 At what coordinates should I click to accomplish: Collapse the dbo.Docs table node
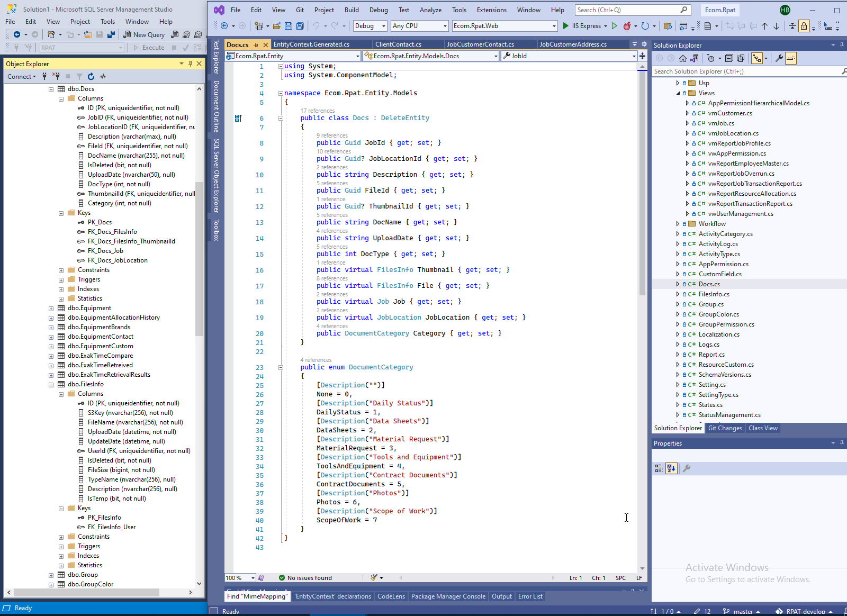[x=51, y=89]
